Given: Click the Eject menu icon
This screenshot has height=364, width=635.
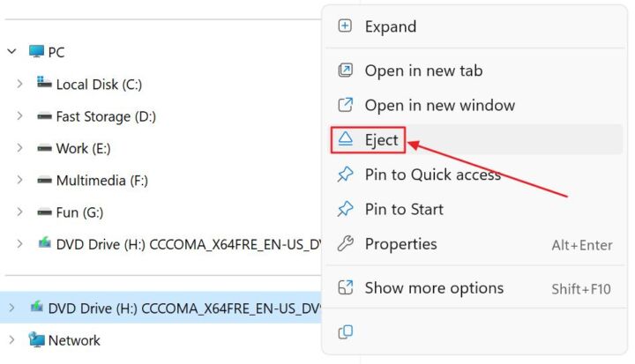Looking at the screenshot, I should (346, 139).
